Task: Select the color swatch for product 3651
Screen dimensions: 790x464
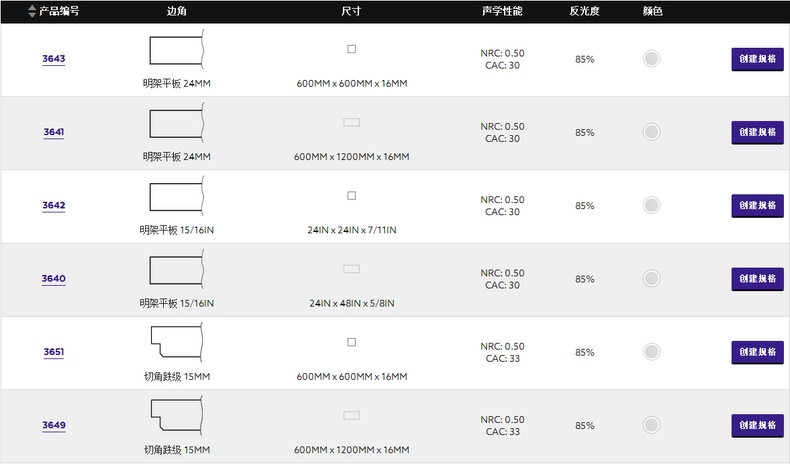Action: 651,352
